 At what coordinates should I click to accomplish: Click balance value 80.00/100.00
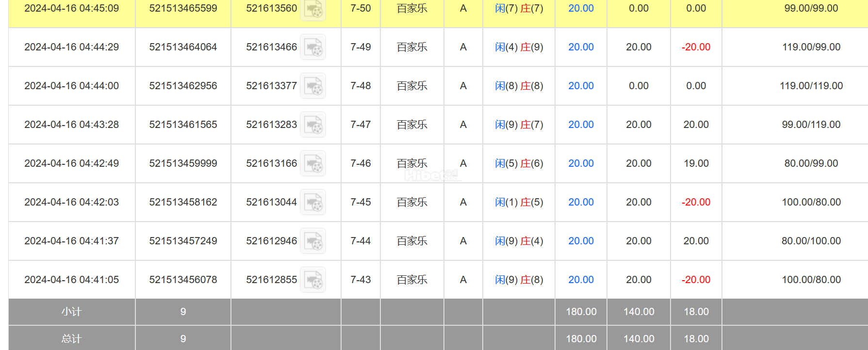click(x=811, y=241)
